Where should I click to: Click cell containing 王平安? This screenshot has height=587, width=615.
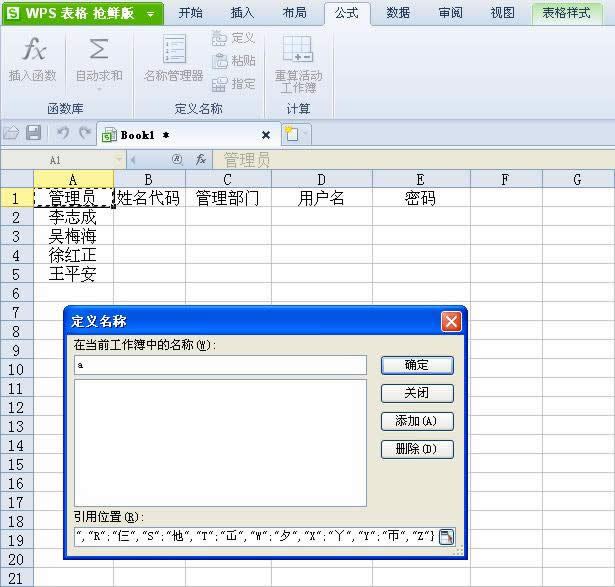(73, 274)
